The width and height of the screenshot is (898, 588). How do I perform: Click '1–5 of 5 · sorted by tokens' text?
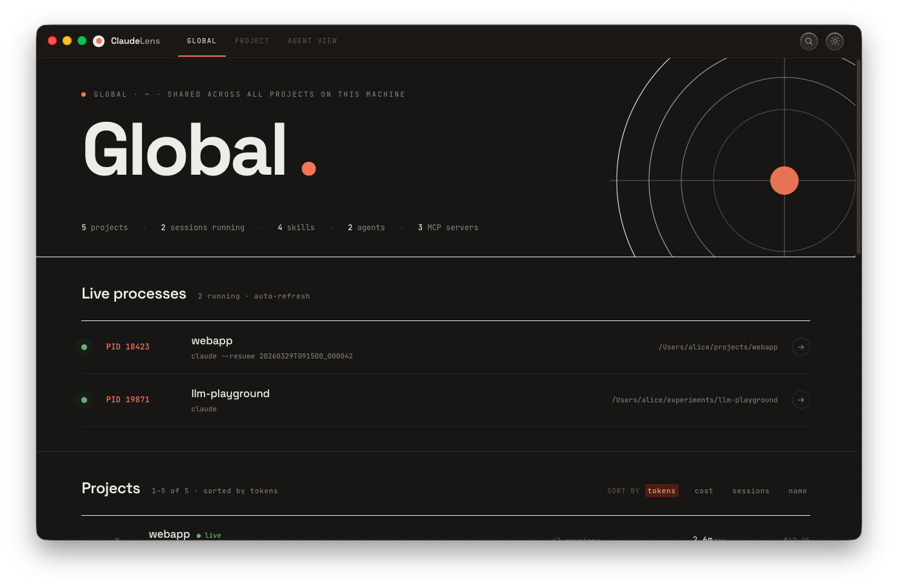click(x=215, y=491)
